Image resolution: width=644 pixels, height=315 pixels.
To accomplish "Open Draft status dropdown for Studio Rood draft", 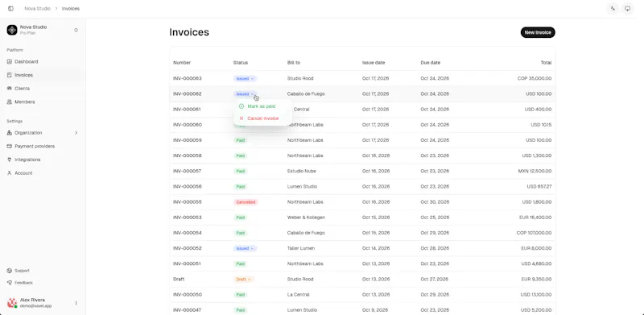I will (x=244, y=280).
